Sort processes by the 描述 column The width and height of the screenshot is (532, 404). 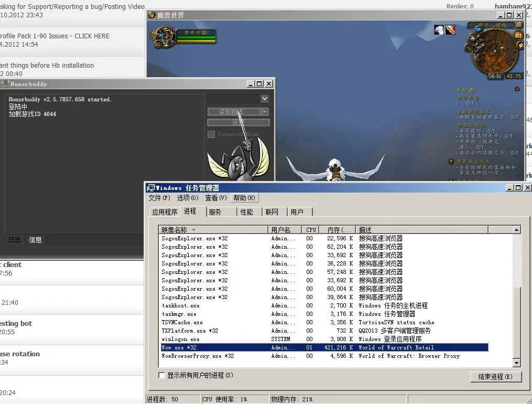422,230
